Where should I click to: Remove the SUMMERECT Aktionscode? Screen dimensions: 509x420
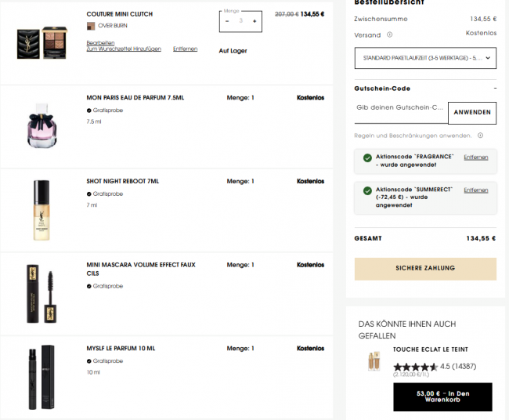click(x=475, y=190)
